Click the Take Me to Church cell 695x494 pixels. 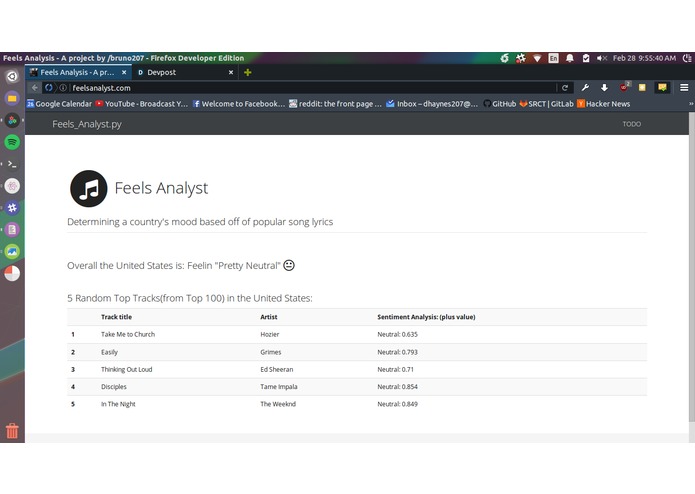point(128,335)
